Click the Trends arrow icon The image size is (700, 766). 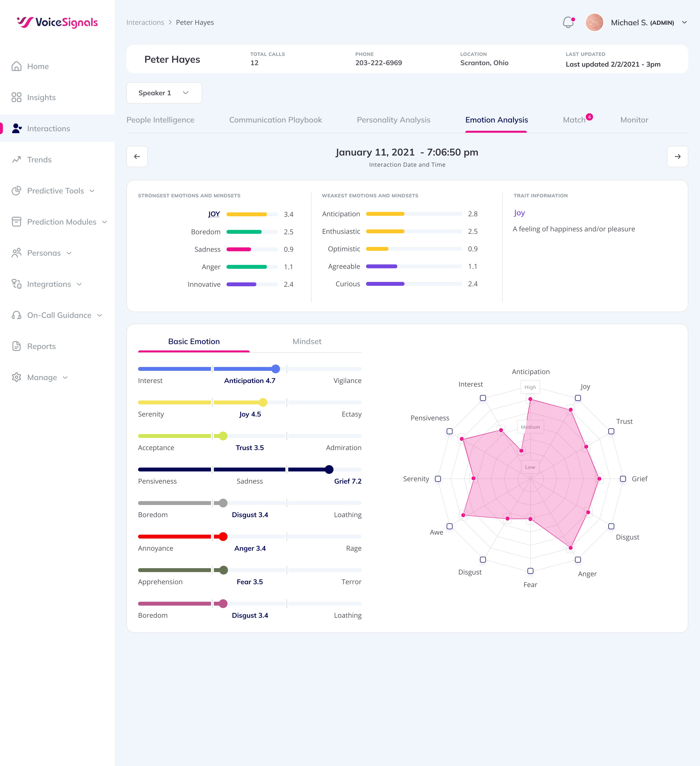point(16,160)
